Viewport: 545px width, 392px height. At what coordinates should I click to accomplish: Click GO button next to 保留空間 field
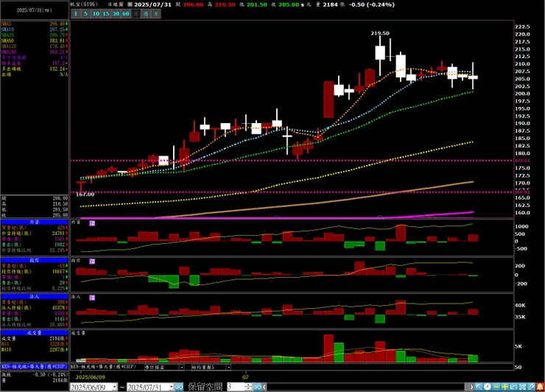[258, 387]
